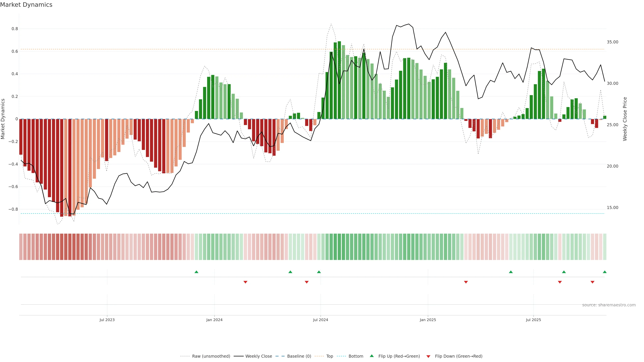Click the first red flip-down triangle marker
Screen dimensions: 644x362
coord(245,282)
